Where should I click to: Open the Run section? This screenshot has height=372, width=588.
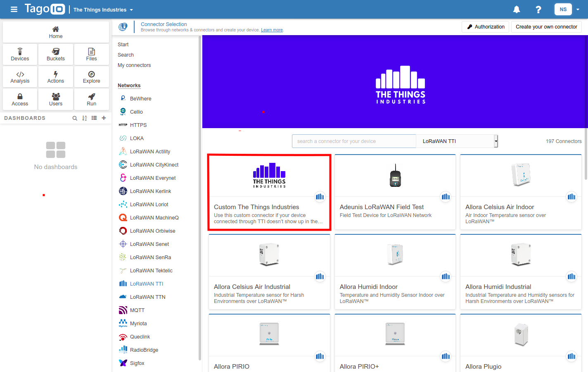pos(91,99)
